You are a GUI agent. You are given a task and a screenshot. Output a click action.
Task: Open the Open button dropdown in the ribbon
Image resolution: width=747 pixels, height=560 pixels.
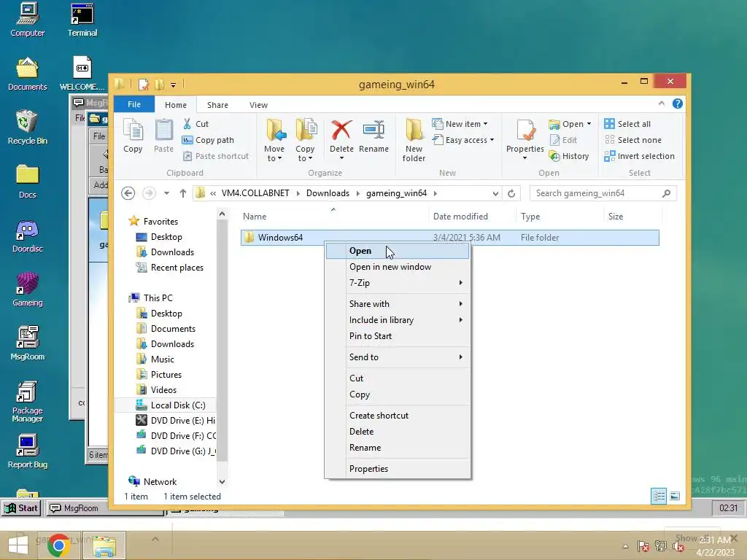pyautogui.click(x=589, y=124)
